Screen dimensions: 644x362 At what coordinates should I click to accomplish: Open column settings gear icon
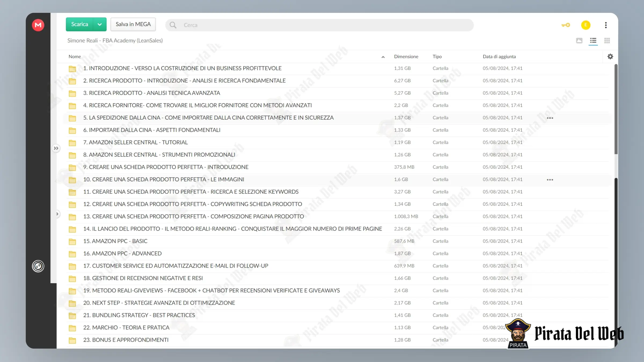click(x=610, y=57)
